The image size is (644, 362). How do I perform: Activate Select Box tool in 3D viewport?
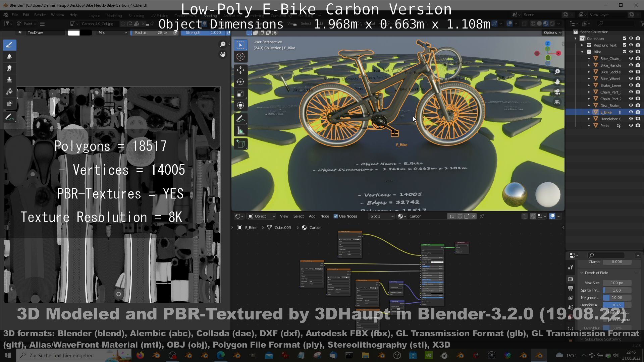pyautogui.click(x=240, y=45)
